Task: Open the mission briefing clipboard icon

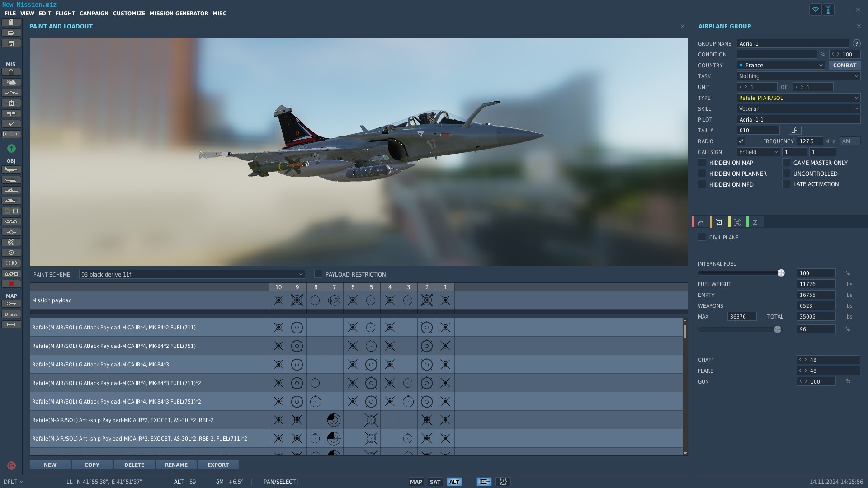Action: pyautogui.click(x=11, y=72)
